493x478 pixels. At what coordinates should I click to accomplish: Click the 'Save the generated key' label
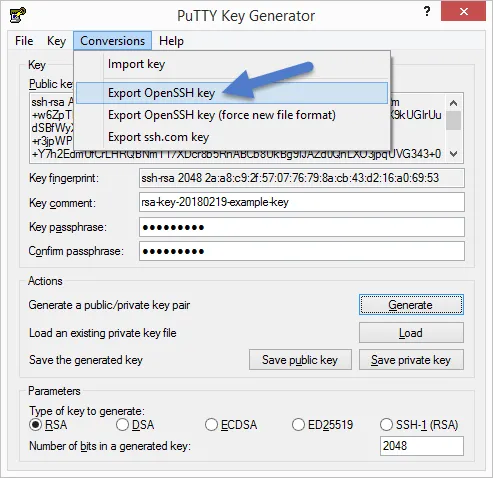coord(86,360)
